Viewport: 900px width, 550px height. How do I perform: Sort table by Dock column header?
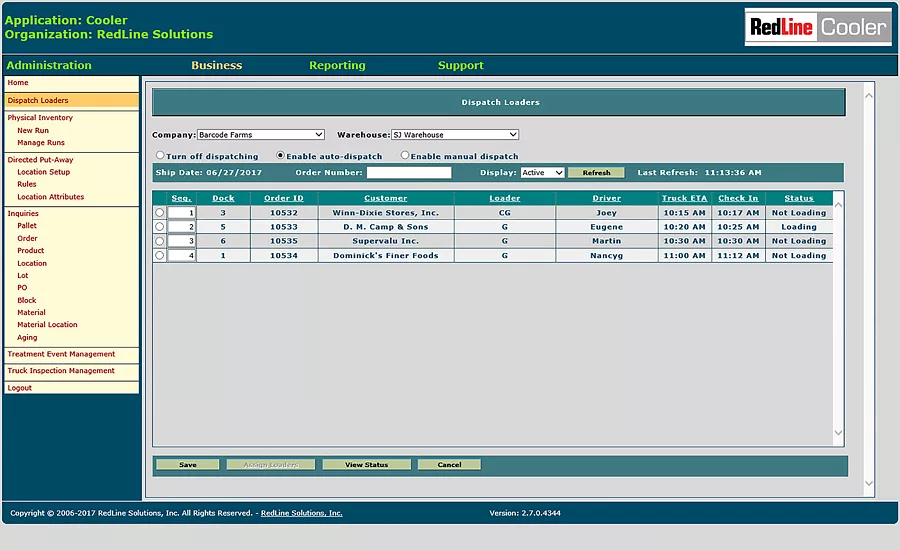point(223,198)
